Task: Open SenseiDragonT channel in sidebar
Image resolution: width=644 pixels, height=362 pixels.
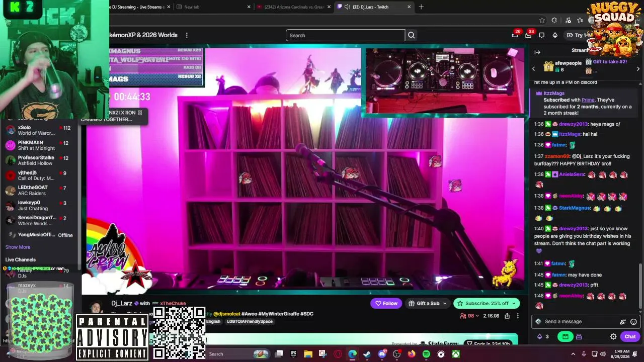Action: (x=39, y=221)
